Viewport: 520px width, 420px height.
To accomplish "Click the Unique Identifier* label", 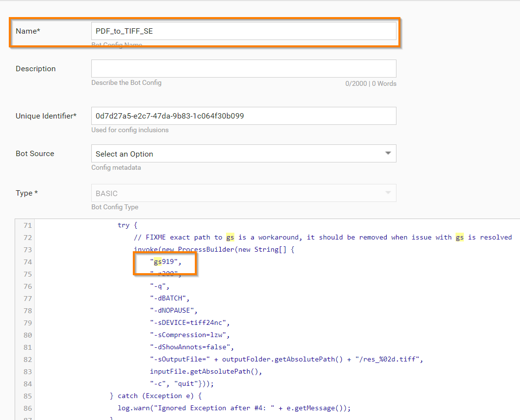I will [x=46, y=116].
